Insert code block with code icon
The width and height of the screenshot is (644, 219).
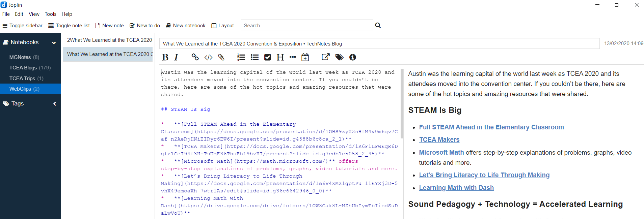[x=209, y=57]
